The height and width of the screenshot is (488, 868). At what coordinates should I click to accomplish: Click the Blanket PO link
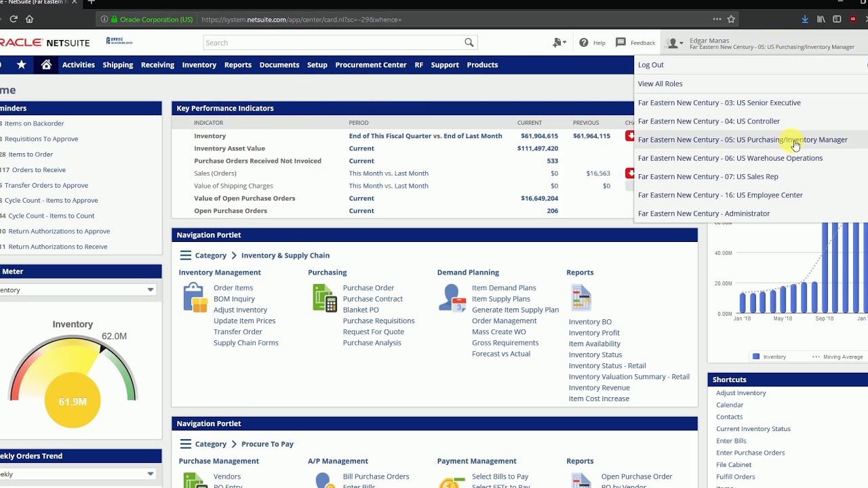(361, 310)
